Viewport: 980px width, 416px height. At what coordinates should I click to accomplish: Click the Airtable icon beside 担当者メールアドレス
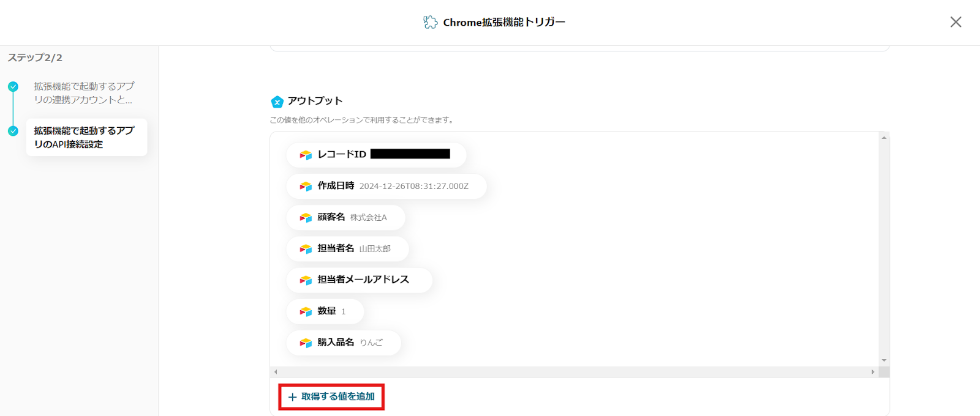306,280
